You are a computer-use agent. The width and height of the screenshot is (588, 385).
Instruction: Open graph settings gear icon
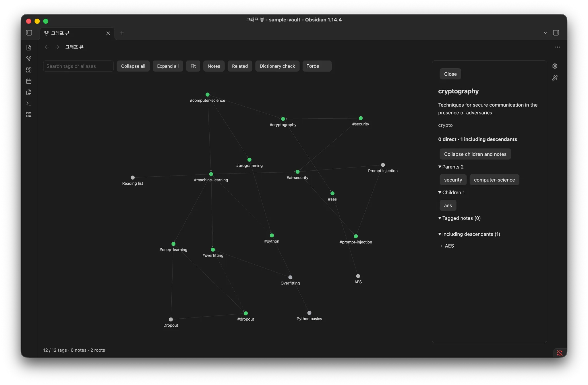[555, 66]
